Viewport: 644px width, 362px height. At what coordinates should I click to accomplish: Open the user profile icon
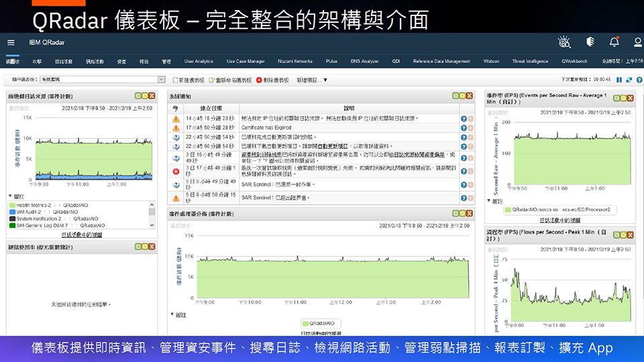coord(638,42)
